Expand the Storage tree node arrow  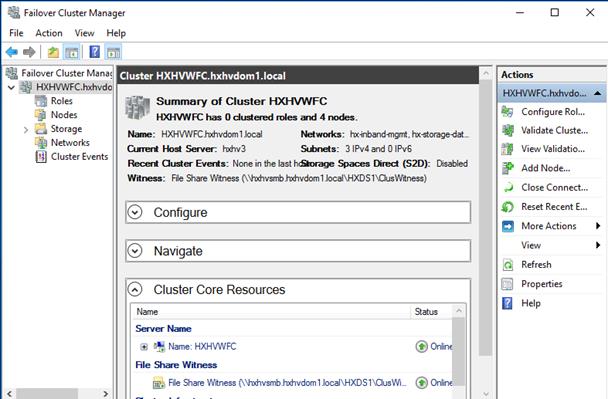(x=26, y=130)
